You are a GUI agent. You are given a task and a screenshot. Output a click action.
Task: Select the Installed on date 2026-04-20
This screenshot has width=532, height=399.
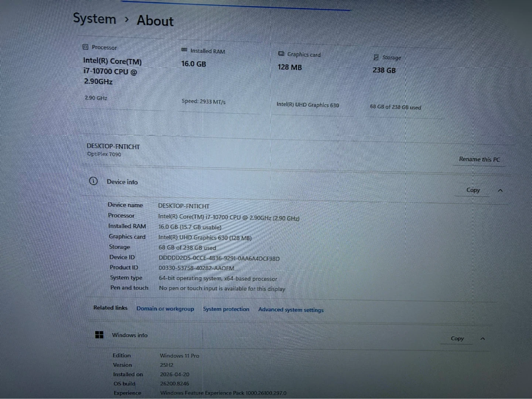[x=174, y=374]
